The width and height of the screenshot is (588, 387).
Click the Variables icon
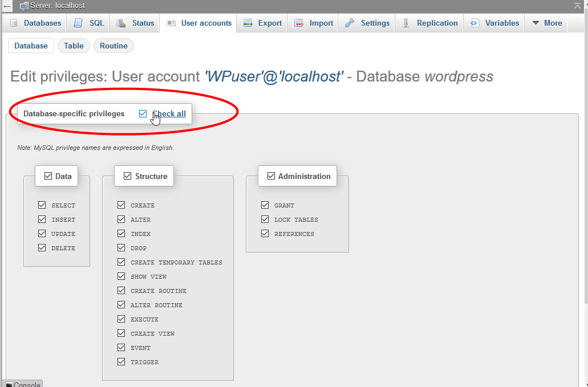[x=473, y=23]
